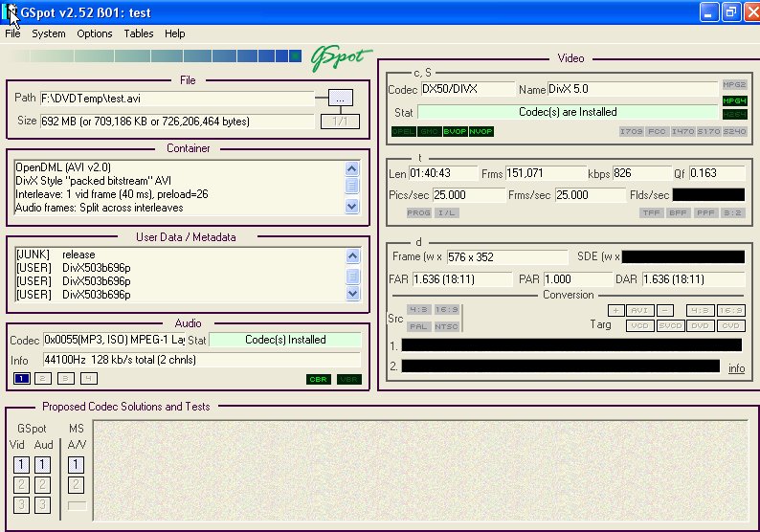760x532 pixels.
Task: Open the Tables menu
Action: click(139, 33)
